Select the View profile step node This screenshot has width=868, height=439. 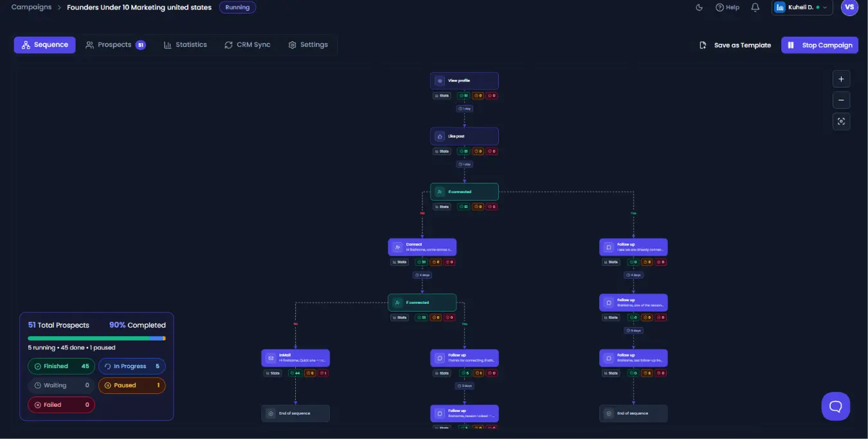464,80
